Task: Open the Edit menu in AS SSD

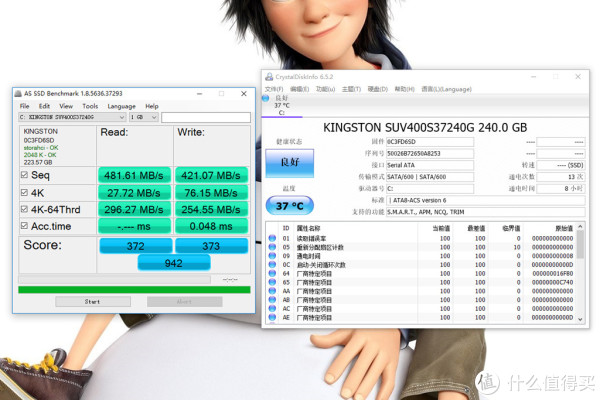Action: (x=44, y=106)
